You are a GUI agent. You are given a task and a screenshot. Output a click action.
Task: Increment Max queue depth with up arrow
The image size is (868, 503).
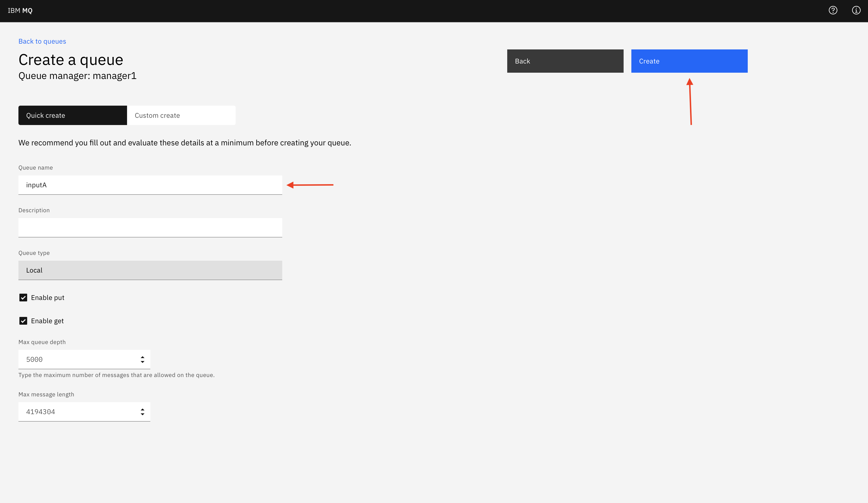point(142,357)
